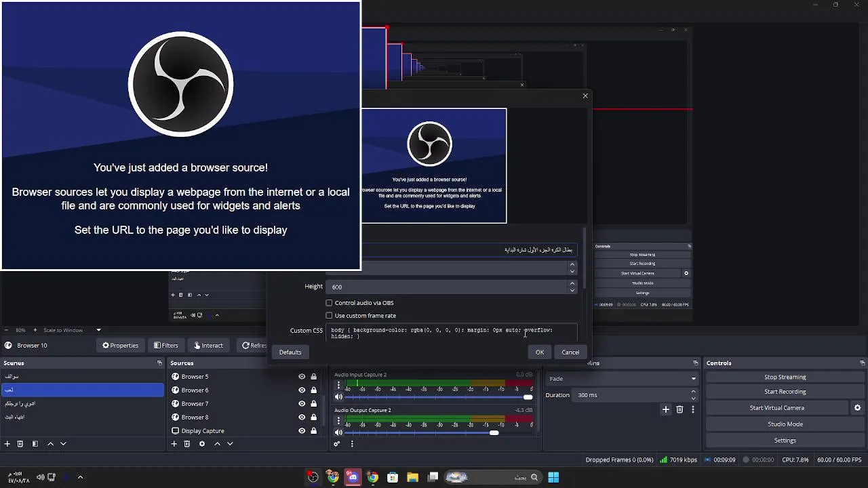
Task: Hide Browser 7 source via eye icon
Action: [302, 404]
